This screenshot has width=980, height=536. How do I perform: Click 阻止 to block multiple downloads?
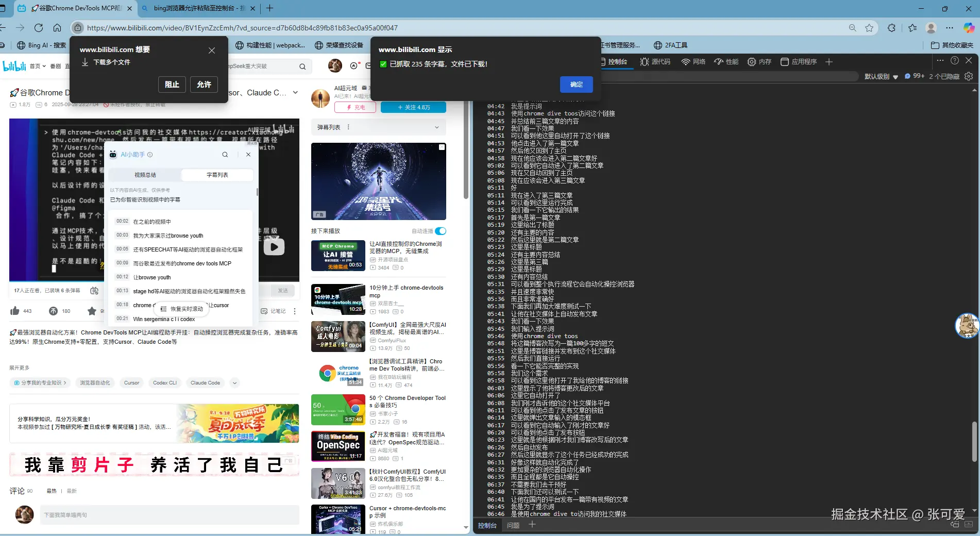(172, 85)
